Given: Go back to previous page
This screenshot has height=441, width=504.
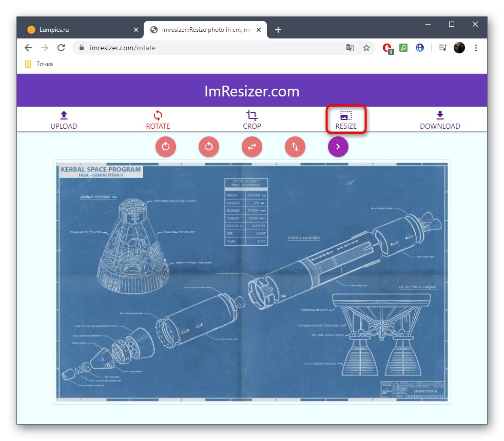Looking at the screenshot, I should coord(28,48).
